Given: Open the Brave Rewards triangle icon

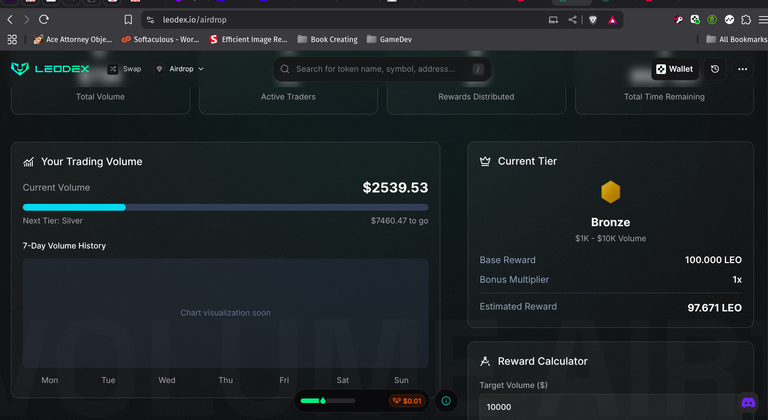Looking at the screenshot, I should pyautogui.click(x=612, y=20).
